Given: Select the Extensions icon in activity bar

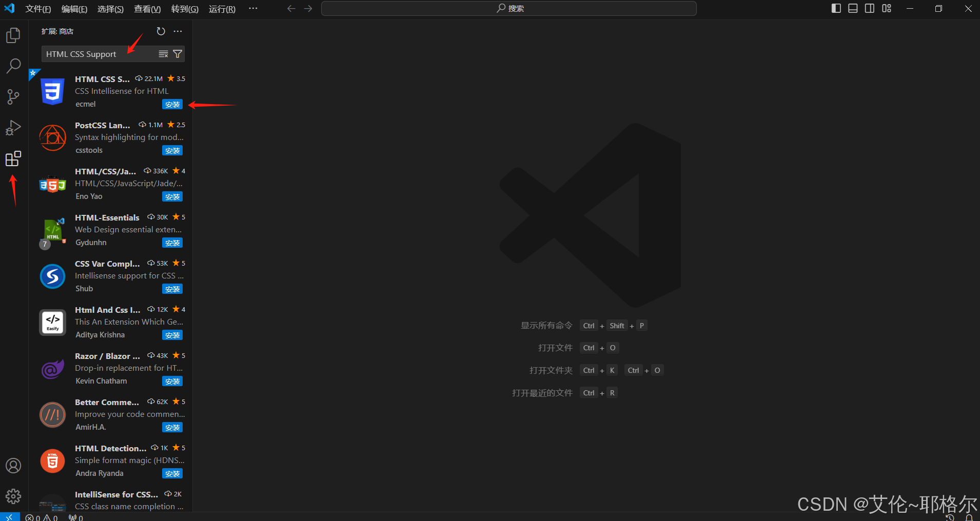Looking at the screenshot, I should point(13,158).
